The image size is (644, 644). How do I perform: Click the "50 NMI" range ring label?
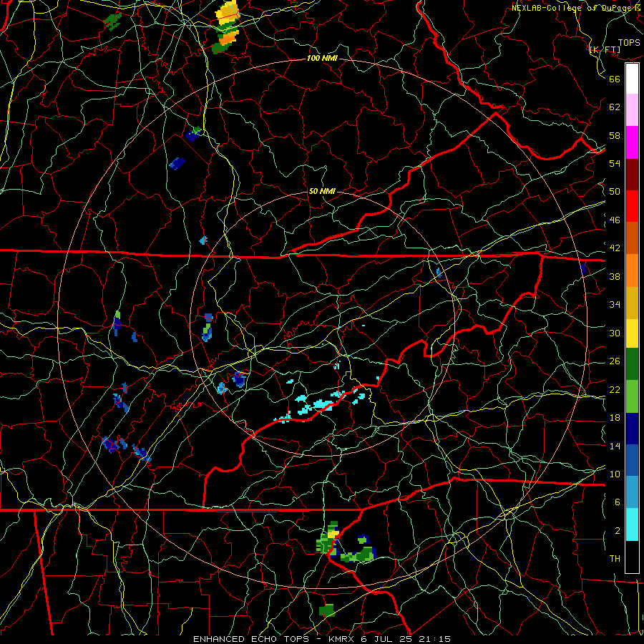pyautogui.click(x=322, y=191)
